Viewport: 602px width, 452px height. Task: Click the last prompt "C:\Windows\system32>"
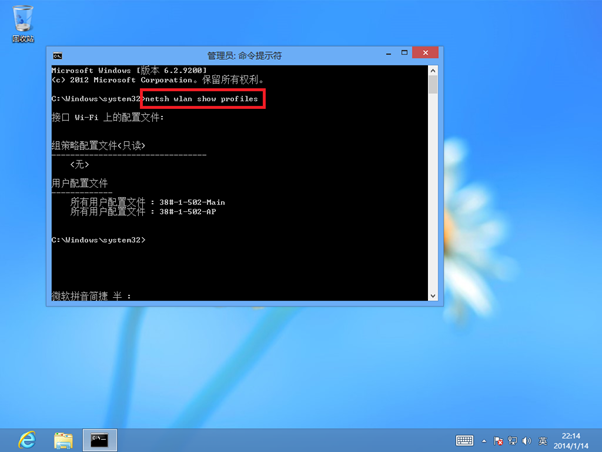point(99,240)
